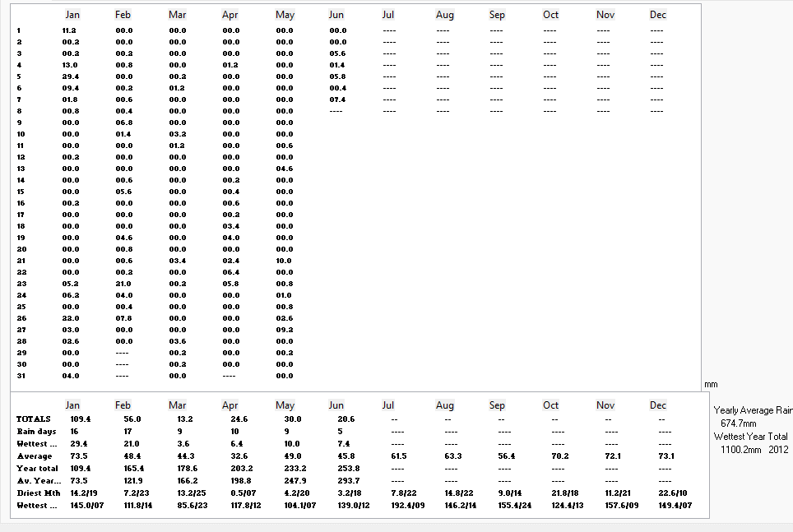Select the 22.0 value for Jan 26

click(x=71, y=318)
